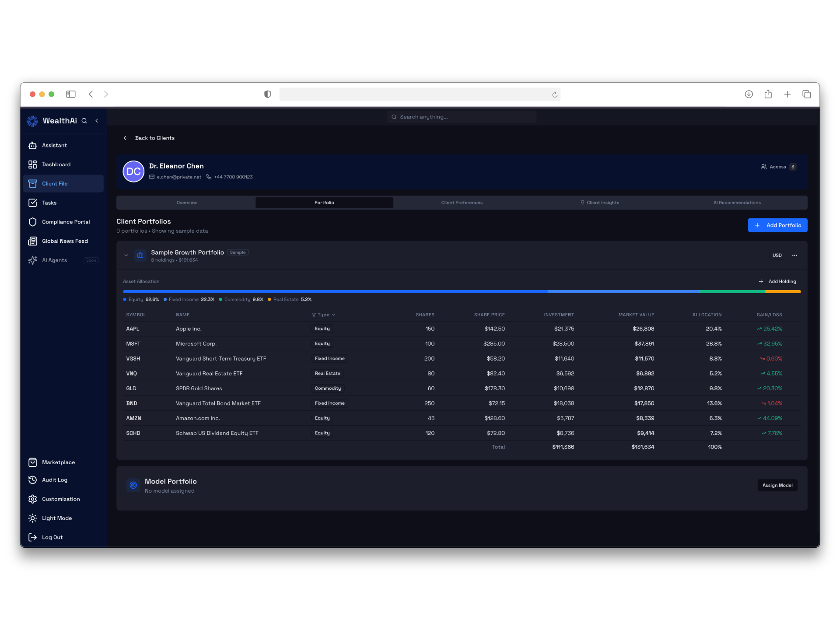Click the Marketplace bag icon
The height and width of the screenshot is (630, 840).
[32, 462]
